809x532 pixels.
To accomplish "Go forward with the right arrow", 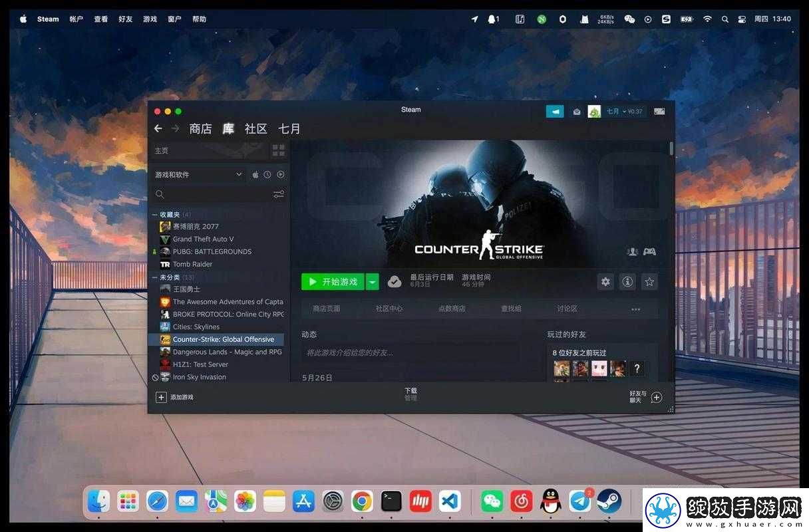I will [x=176, y=128].
